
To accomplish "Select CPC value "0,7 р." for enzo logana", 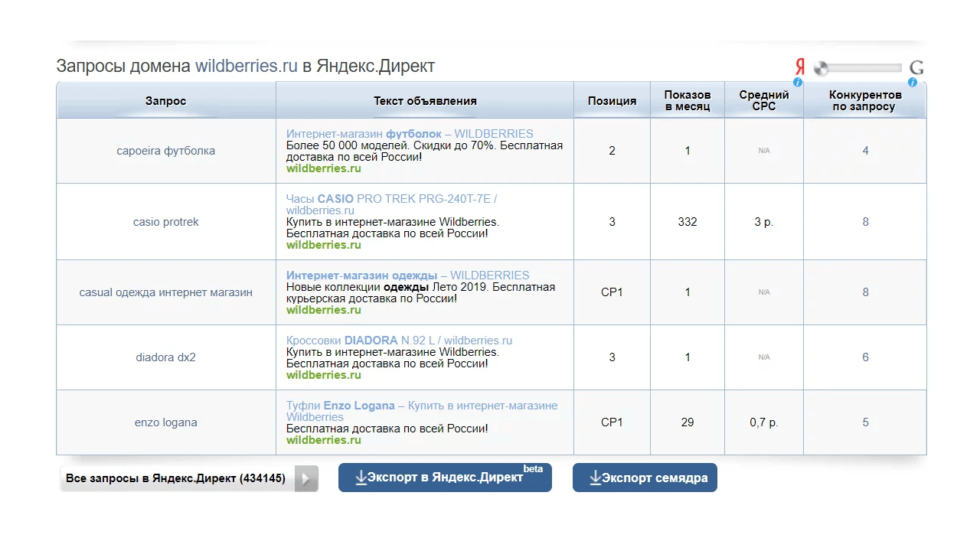I will 764,422.
